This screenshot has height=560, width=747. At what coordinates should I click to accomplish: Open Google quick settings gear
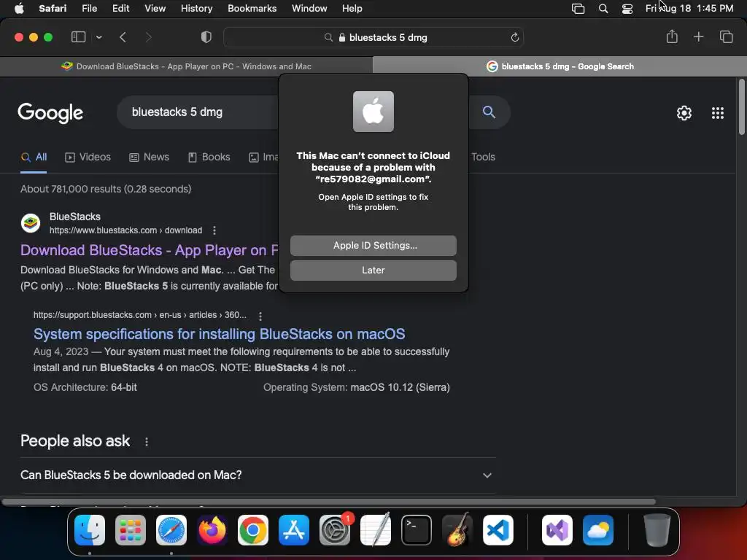coord(684,113)
